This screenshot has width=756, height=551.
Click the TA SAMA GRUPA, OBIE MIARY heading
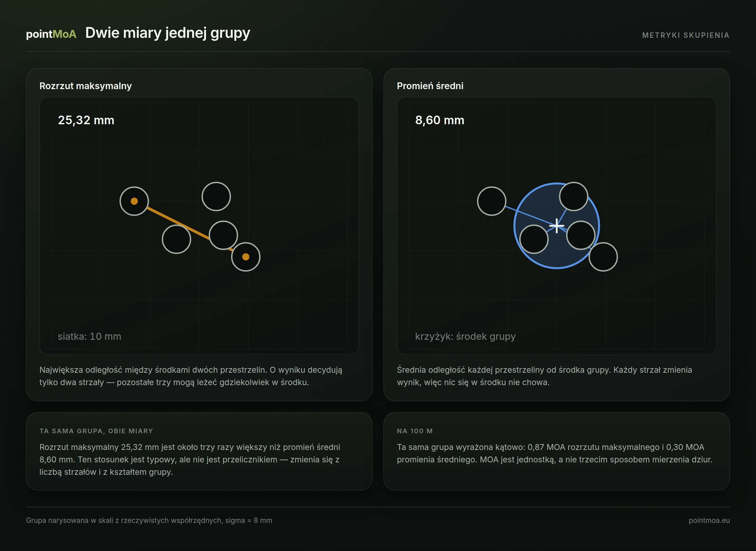[96, 431]
